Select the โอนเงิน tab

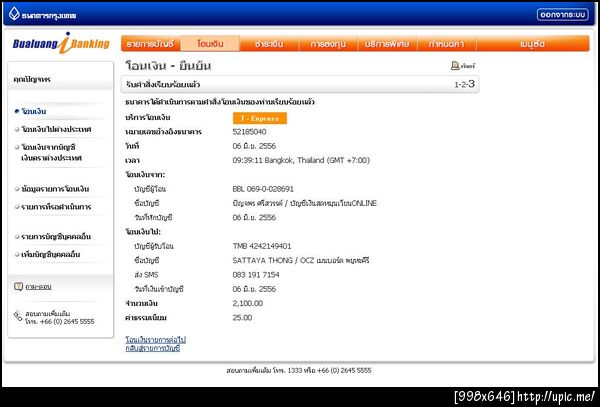coord(210,44)
